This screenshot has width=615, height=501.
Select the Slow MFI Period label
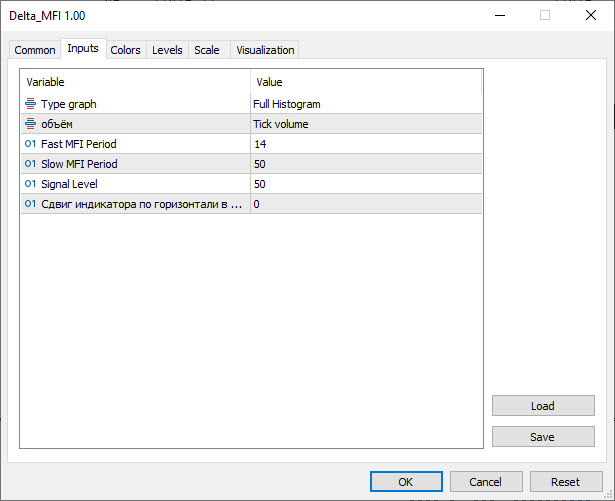pyautogui.click(x=79, y=164)
